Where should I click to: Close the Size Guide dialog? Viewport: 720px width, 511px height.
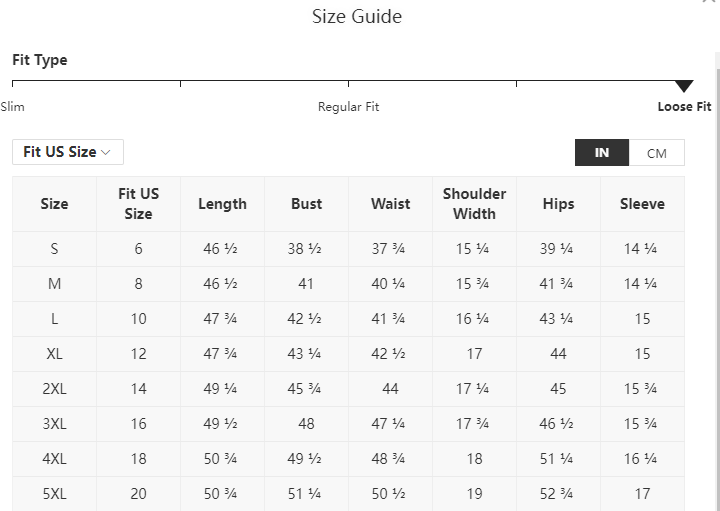710,1
